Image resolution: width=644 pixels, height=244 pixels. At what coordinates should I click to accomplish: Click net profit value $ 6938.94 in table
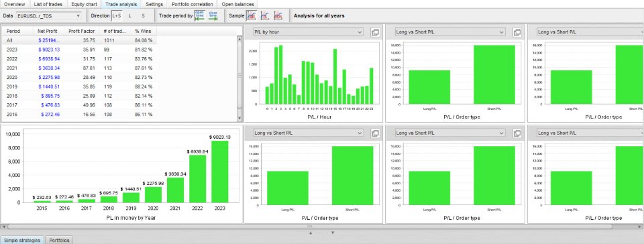[x=49, y=58]
